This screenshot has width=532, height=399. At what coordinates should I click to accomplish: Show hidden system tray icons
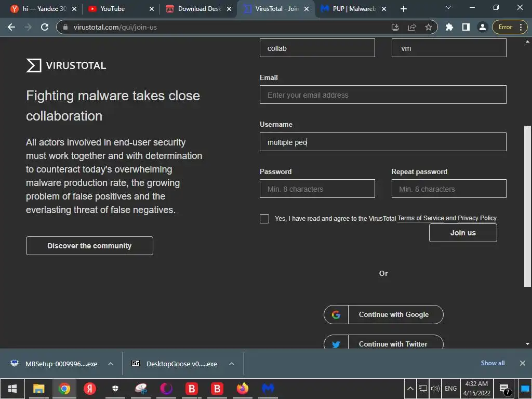point(410,389)
